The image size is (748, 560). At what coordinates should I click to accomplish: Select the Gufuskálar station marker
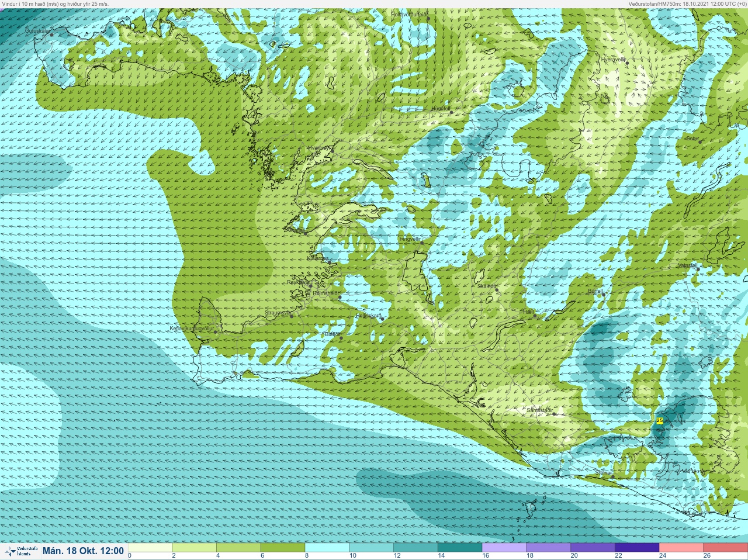[x=52, y=35]
